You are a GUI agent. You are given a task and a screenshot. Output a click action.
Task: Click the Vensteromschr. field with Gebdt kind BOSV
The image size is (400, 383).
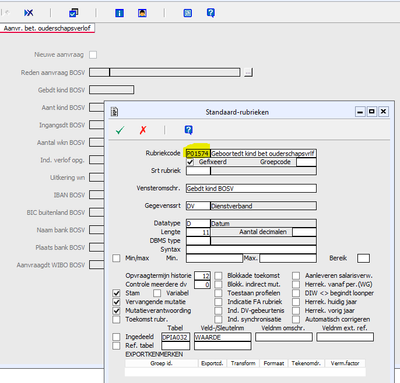[251, 188]
